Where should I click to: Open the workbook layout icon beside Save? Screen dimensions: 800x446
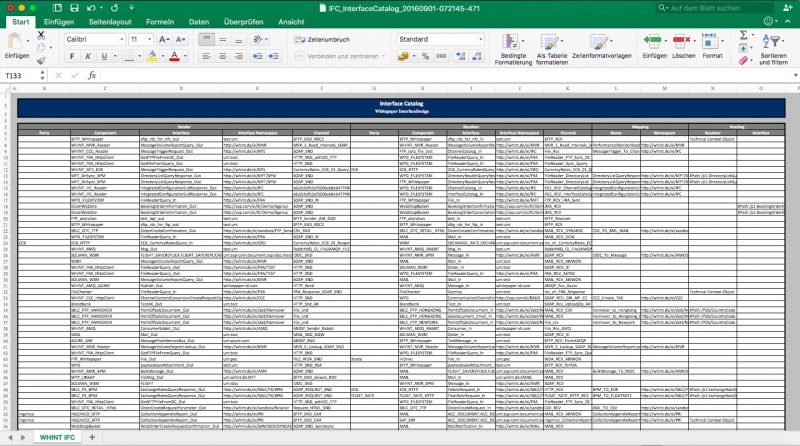click(57, 8)
